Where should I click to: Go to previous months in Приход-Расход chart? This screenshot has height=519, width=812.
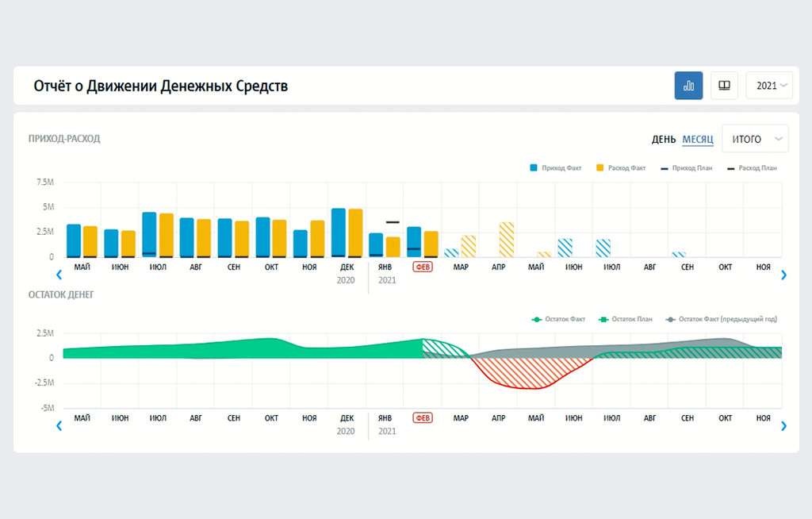59,275
